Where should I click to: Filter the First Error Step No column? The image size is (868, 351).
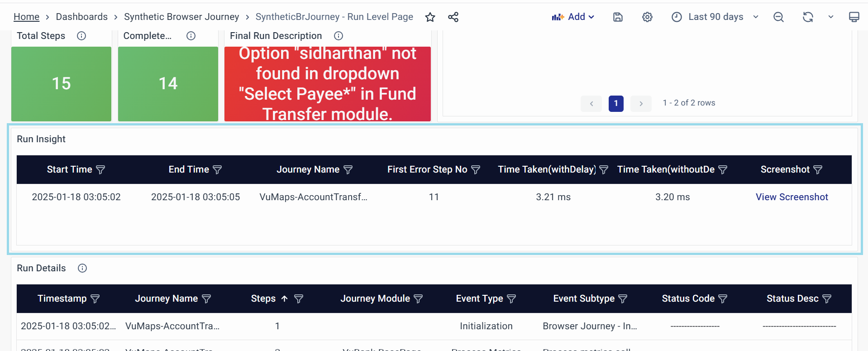476,170
